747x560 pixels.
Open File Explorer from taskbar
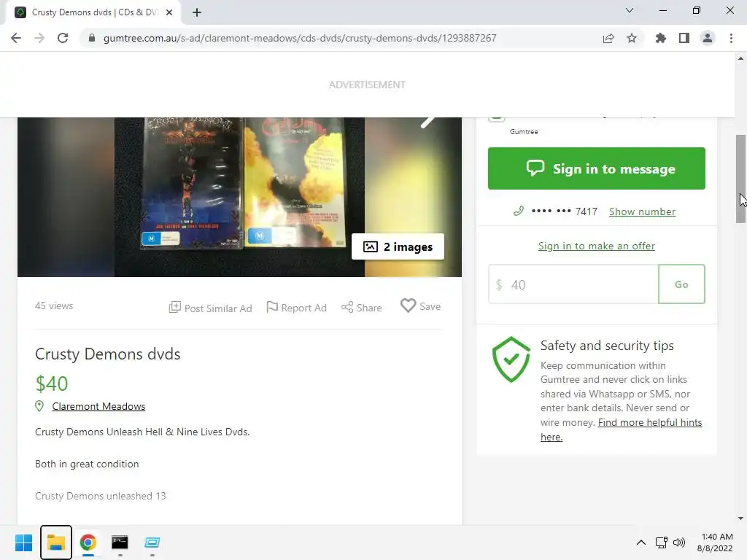click(x=55, y=542)
